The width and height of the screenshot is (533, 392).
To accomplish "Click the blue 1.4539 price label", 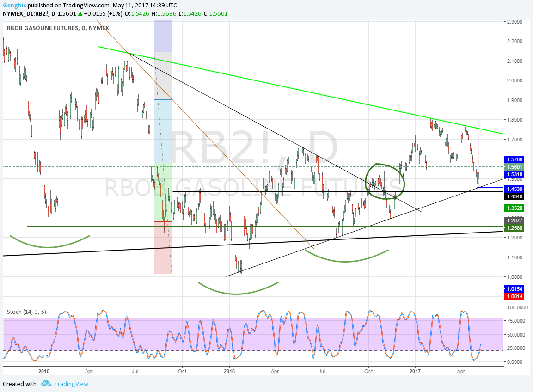I will 515,189.
